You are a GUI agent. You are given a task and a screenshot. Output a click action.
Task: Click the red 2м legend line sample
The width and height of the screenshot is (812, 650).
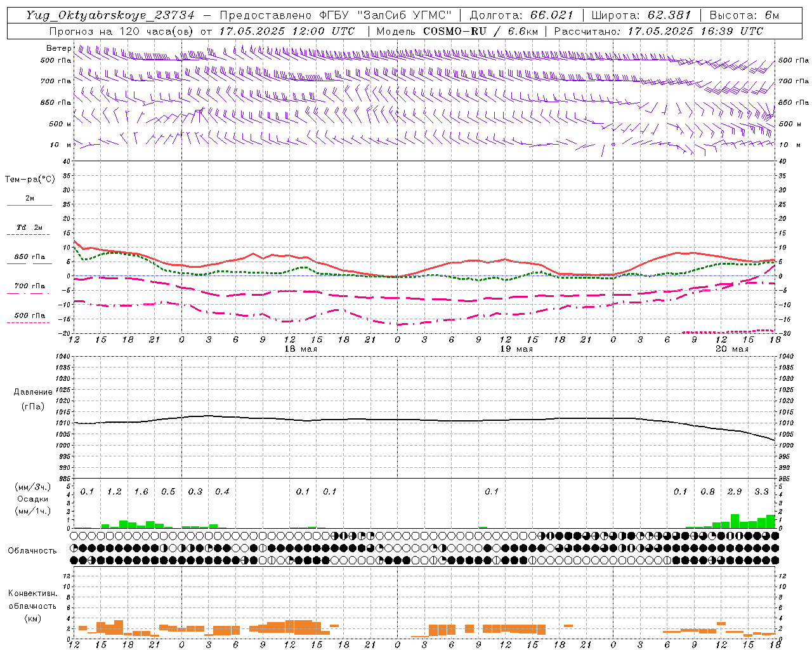pos(29,205)
